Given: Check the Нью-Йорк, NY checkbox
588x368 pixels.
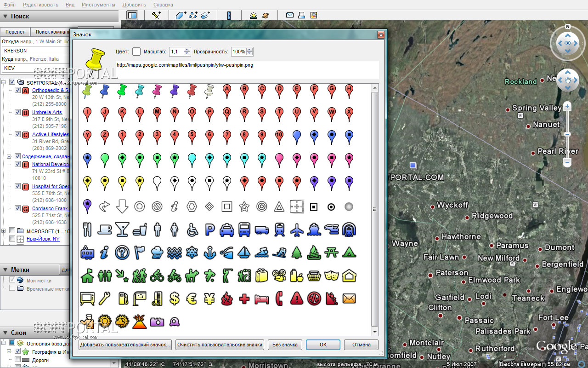Looking at the screenshot, I should click(12, 239).
